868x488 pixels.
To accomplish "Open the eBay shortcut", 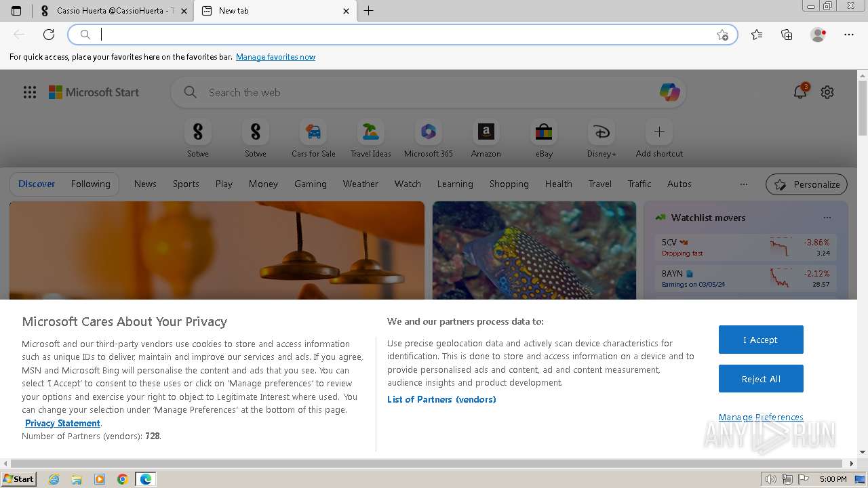I will [x=544, y=138].
